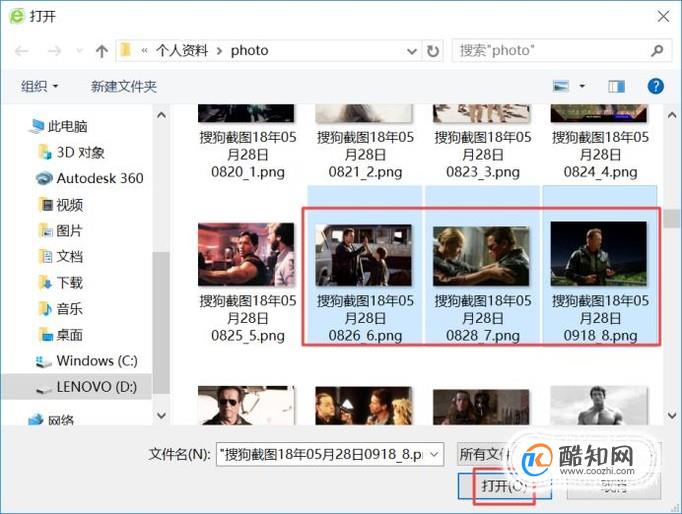This screenshot has width=682, height=514.
Task: Go back with the left arrow
Action: [21, 51]
